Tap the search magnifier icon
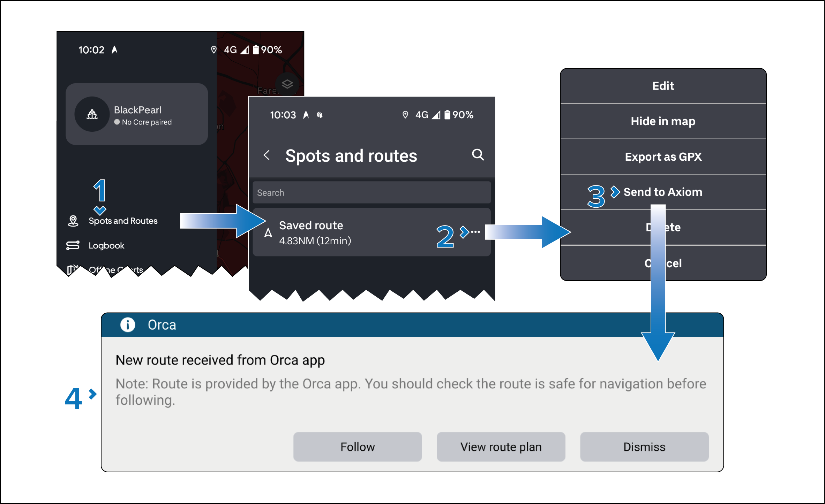Screen dimensions: 825x504 [478, 154]
